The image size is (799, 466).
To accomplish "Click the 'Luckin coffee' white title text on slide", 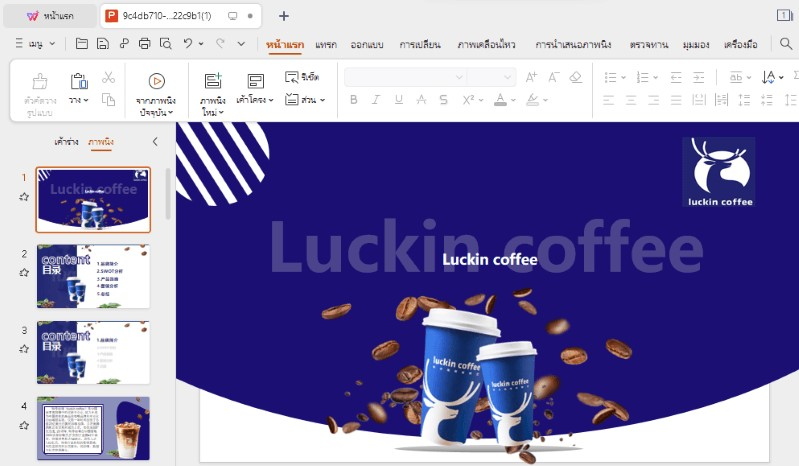I will pos(490,259).
